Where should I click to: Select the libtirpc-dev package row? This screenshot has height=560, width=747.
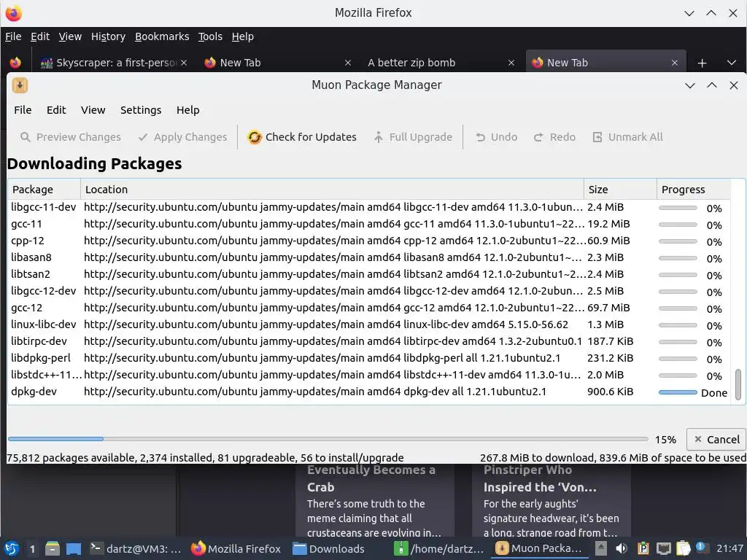coord(368,341)
